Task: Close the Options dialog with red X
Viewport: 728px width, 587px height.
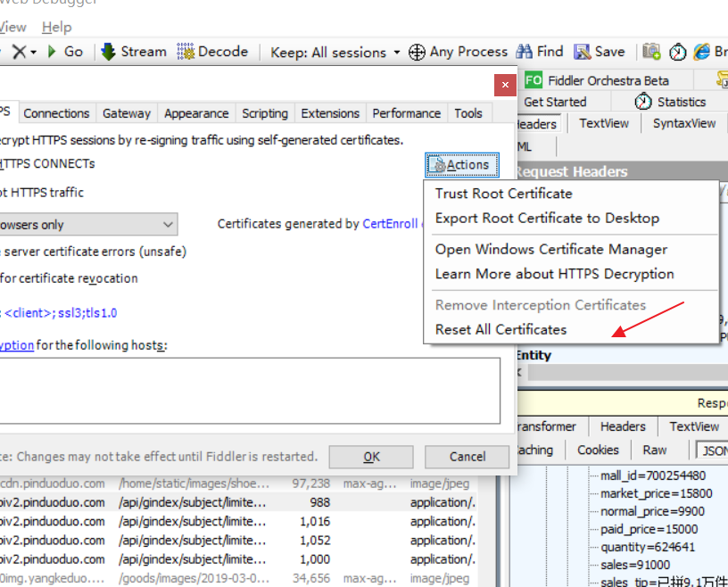Action: tap(505, 85)
